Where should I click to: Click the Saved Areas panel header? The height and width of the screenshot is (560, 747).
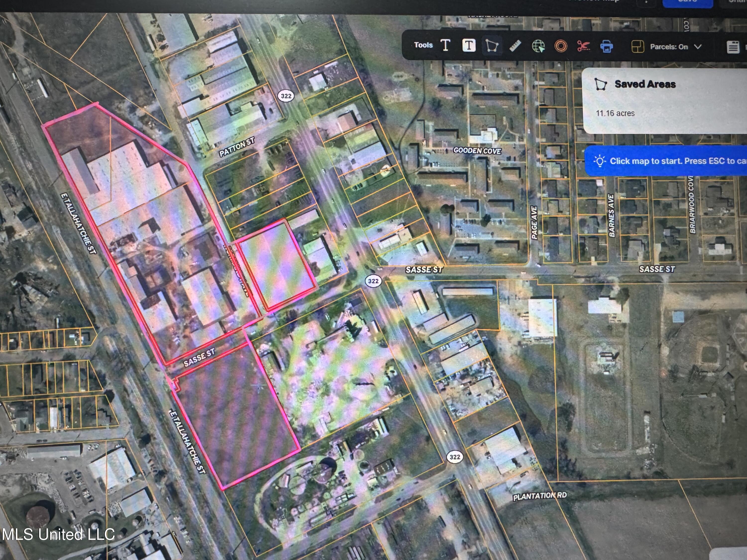tap(645, 84)
